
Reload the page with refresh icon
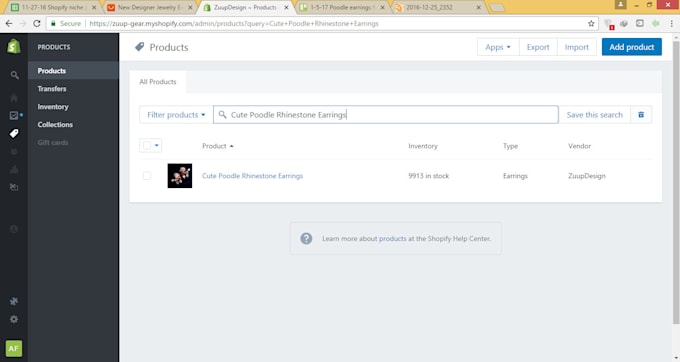click(x=37, y=23)
